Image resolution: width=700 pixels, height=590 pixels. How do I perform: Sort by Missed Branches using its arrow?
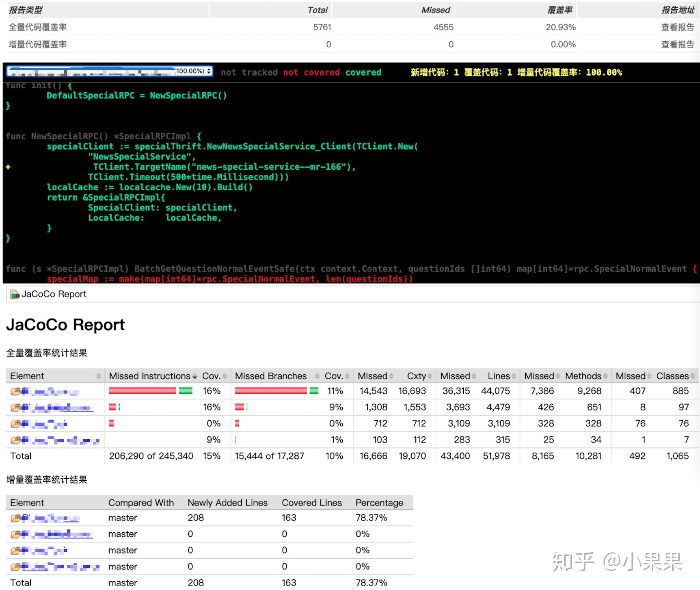318,376
